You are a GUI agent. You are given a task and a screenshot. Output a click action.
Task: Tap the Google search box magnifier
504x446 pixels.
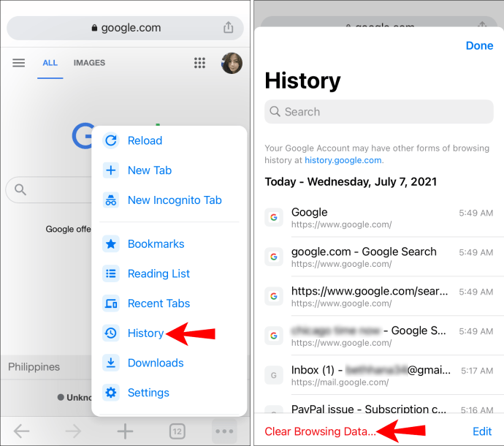coord(20,189)
